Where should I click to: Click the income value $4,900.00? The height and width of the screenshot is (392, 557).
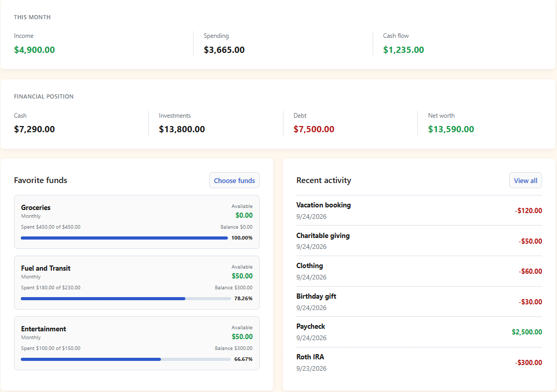(34, 50)
